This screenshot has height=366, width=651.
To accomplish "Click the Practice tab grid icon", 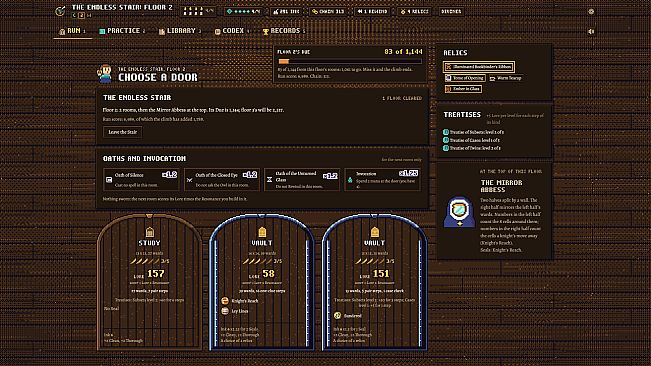I will pos(102,32).
